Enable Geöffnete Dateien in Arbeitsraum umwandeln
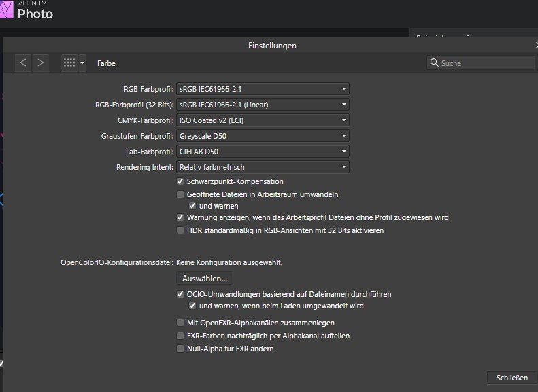The width and height of the screenshot is (538, 392). pos(180,194)
